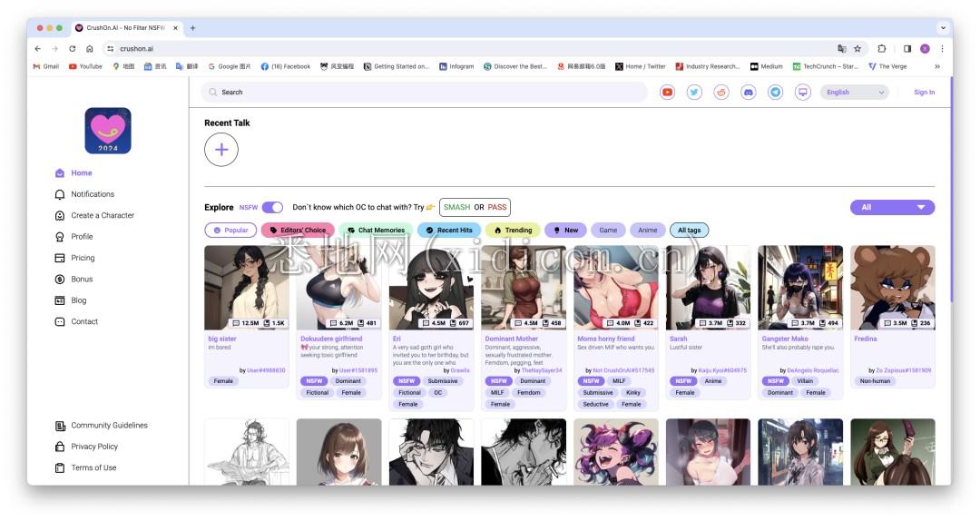The image size is (980, 521).
Task: Open the Reddit community icon
Action: (721, 92)
